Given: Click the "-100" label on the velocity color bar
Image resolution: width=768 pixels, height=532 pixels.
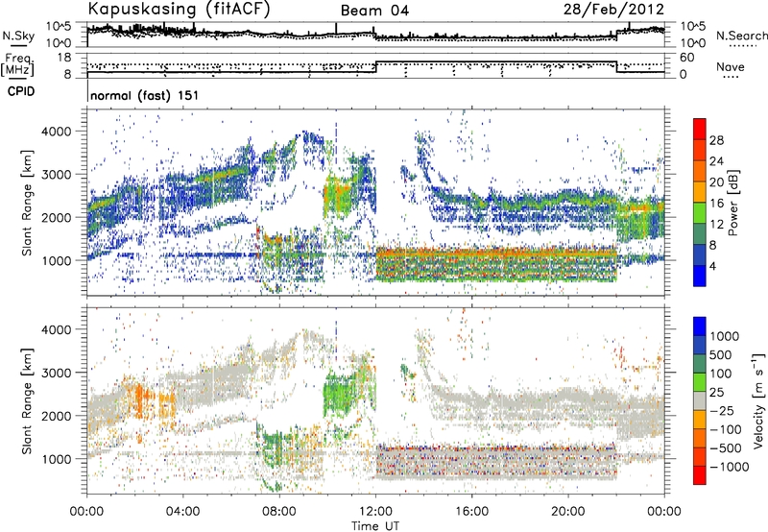Looking at the screenshot, I should coord(726,429).
